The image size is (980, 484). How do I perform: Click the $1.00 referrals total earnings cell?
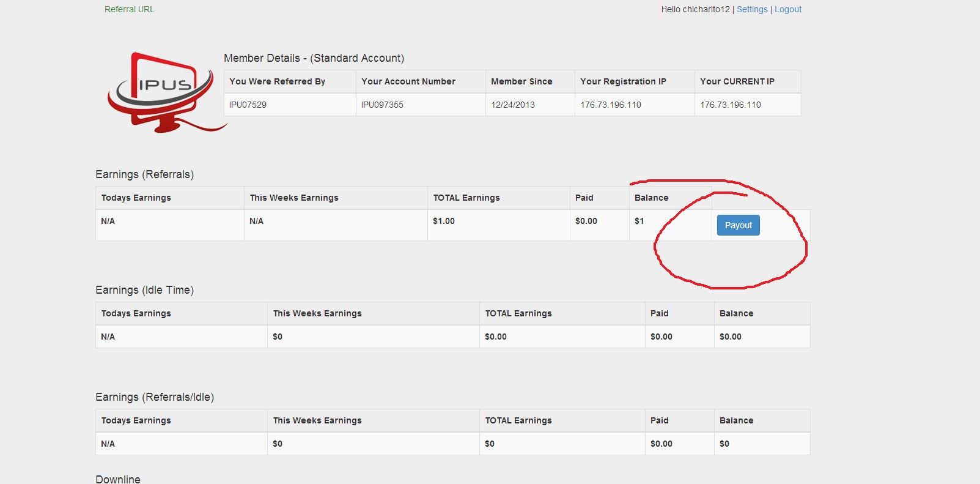(x=444, y=221)
